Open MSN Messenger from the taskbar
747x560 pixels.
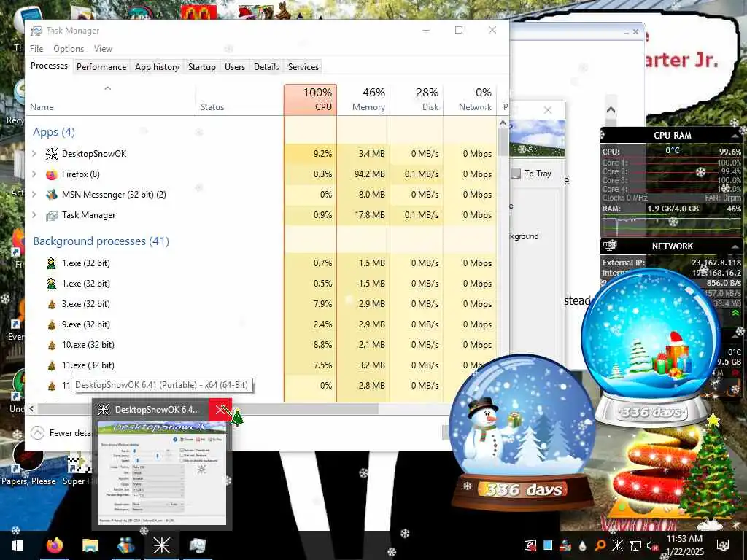tap(125, 545)
